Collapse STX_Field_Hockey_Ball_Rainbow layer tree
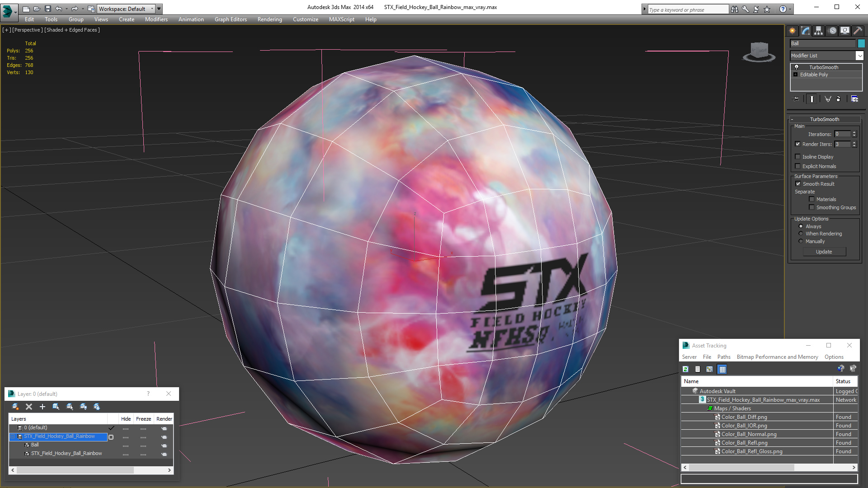Screen dimensions: 868x488 13,436
